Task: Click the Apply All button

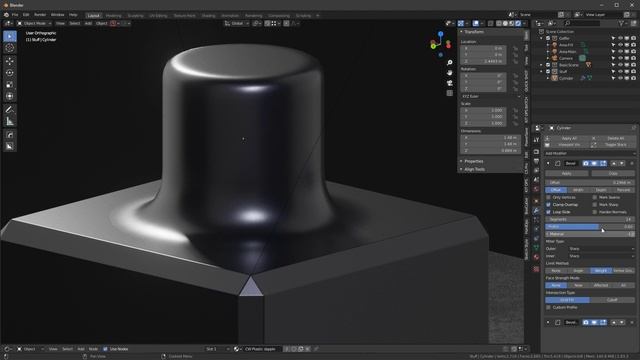Action: (569, 138)
